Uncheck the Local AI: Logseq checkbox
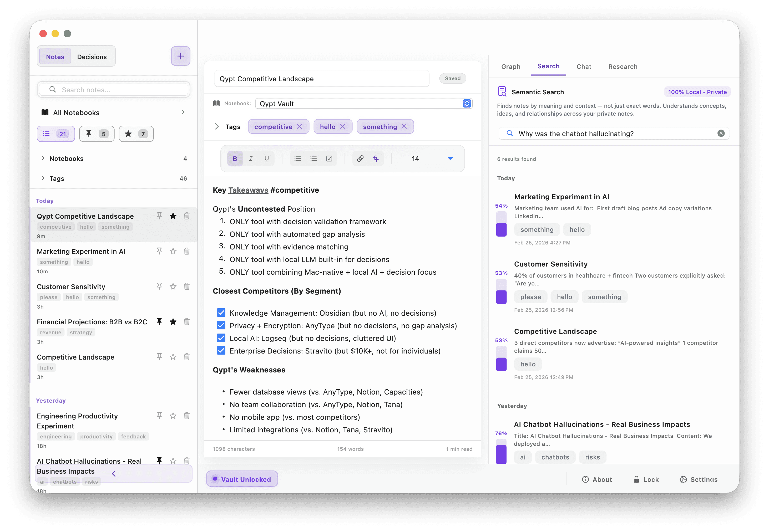Viewport: 769px width, 532px height. click(x=221, y=338)
